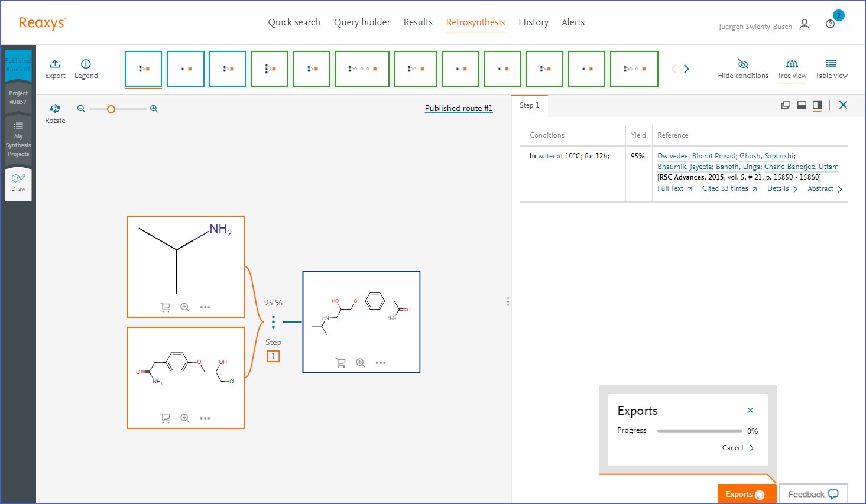The width and height of the screenshot is (866, 504).
Task: Open the Legend panel
Action: click(x=86, y=67)
